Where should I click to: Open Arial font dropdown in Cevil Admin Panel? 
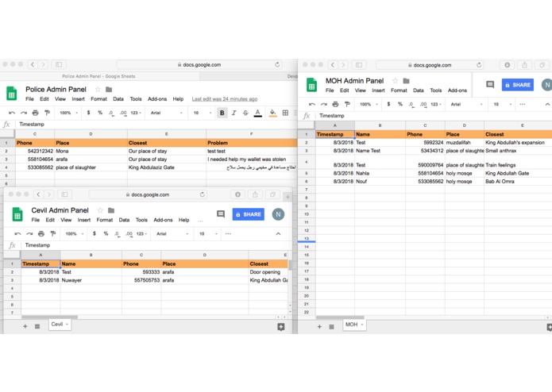click(x=172, y=234)
